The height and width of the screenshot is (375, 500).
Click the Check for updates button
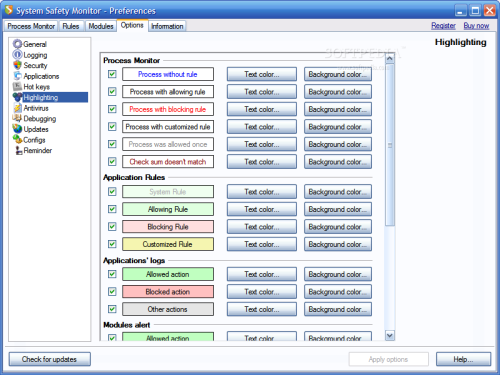click(x=49, y=359)
